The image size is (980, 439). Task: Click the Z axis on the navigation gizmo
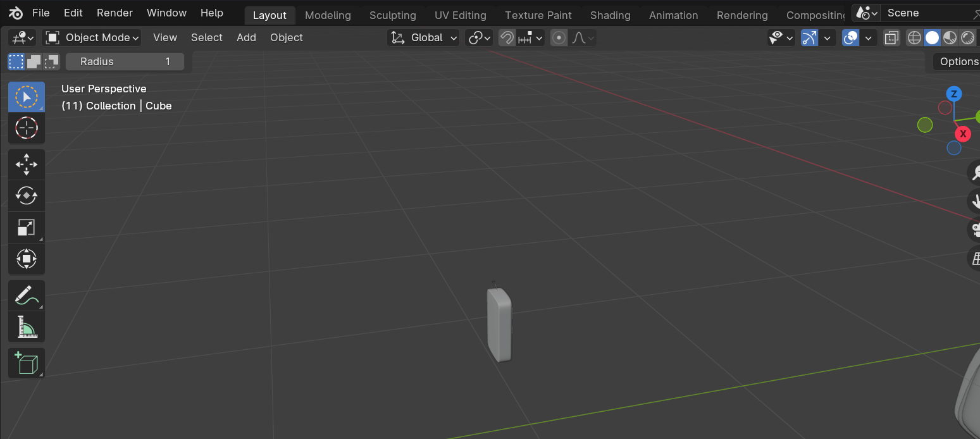[x=954, y=94]
